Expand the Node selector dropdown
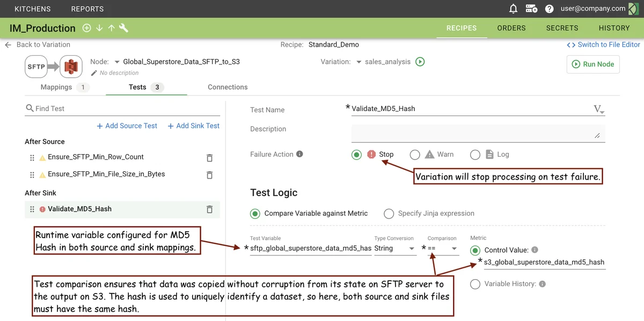This screenshot has width=644, height=321. (x=117, y=62)
